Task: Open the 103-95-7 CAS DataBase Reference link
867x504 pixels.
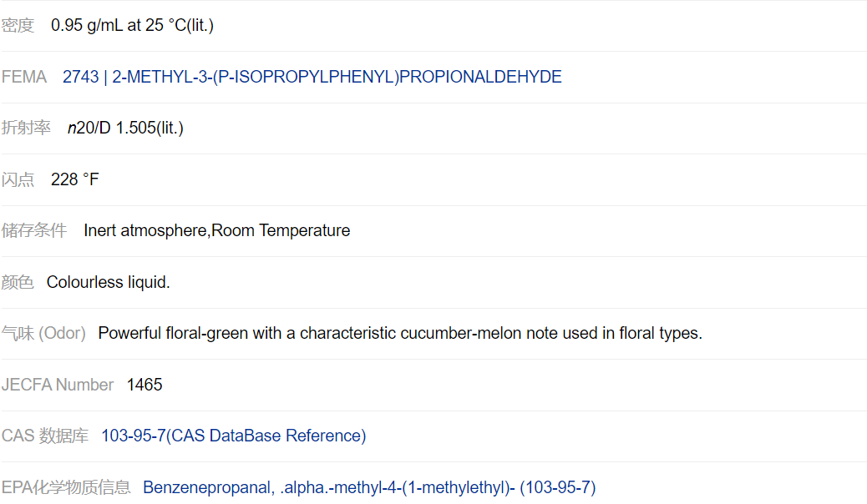Action: [x=233, y=436]
